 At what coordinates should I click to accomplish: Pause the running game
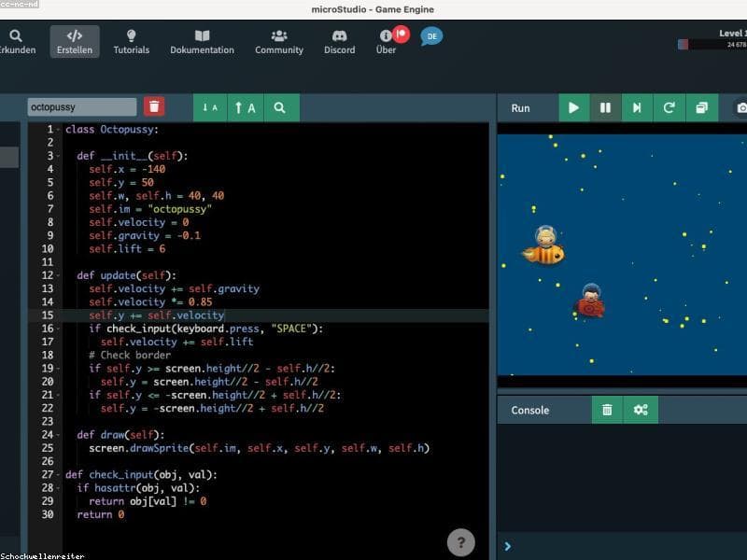tap(605, 107)
